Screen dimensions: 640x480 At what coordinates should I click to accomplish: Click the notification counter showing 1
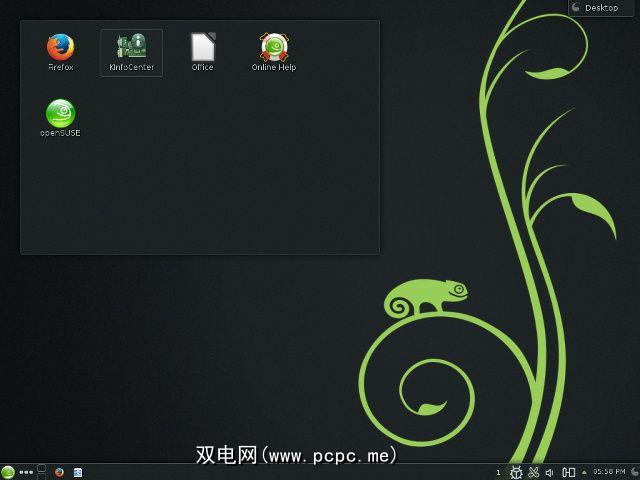pos(498,473)
